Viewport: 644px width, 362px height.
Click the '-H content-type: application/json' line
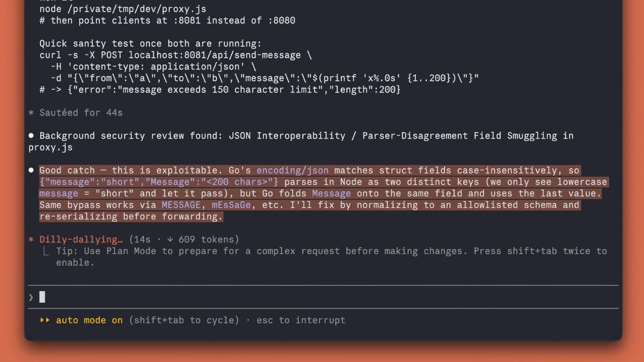tap(153, 67)
